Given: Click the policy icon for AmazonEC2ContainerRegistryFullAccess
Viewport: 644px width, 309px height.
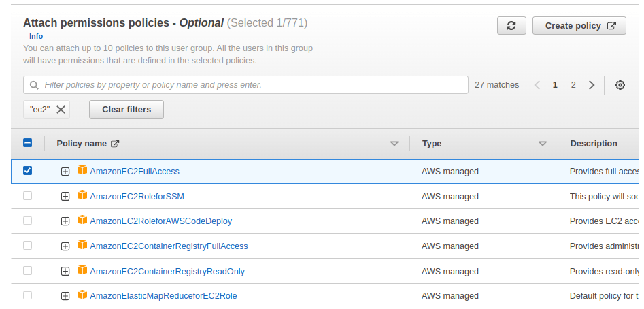Looking at the screenshot, I should pos(82,245).
